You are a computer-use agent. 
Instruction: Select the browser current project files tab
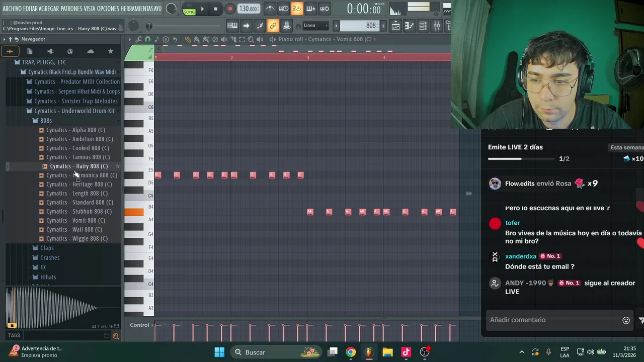click(30, 51)
